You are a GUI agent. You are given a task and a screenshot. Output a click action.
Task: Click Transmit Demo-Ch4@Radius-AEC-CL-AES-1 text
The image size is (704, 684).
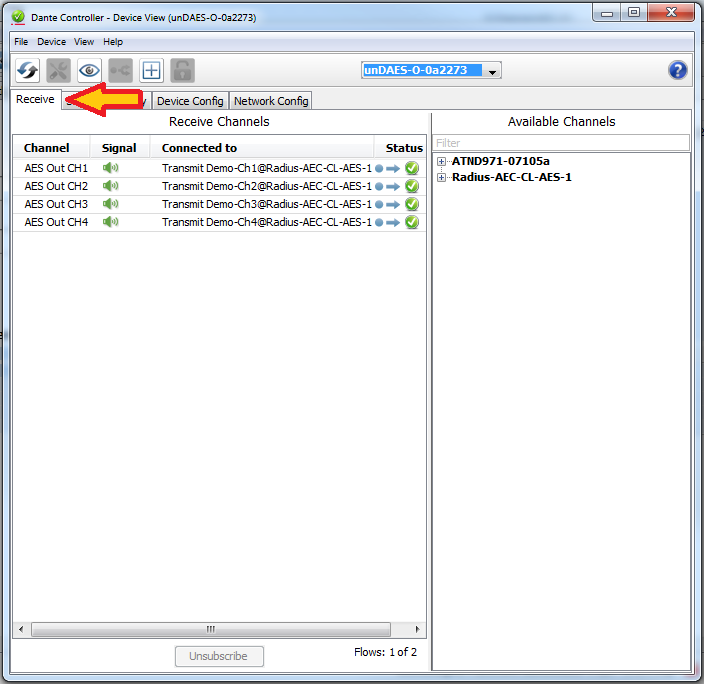(267, 222)
